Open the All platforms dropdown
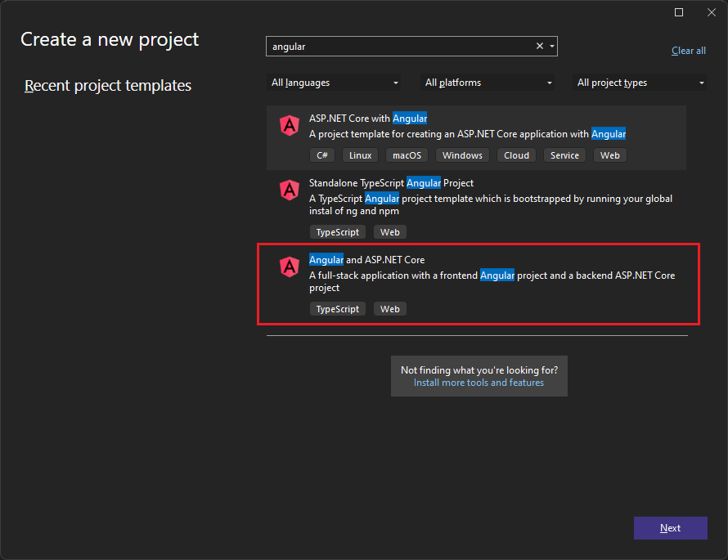The width and height of the screenshot is (728, 560). (x=488, y=82)
